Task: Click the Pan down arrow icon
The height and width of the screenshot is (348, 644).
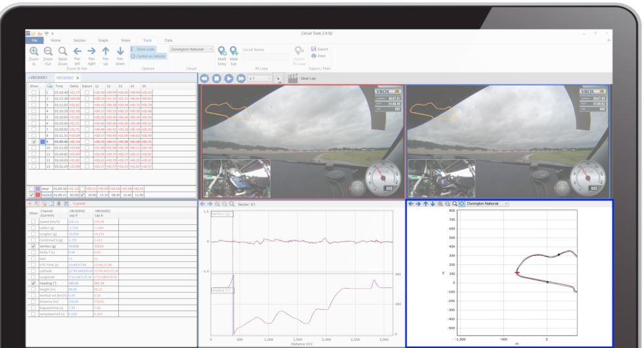Action: pos(120,51)
